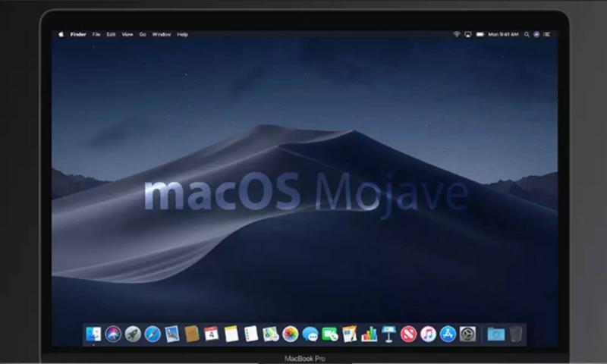
Task: Open Spotlight search magnifier
Action: click(x=527, y=34)
